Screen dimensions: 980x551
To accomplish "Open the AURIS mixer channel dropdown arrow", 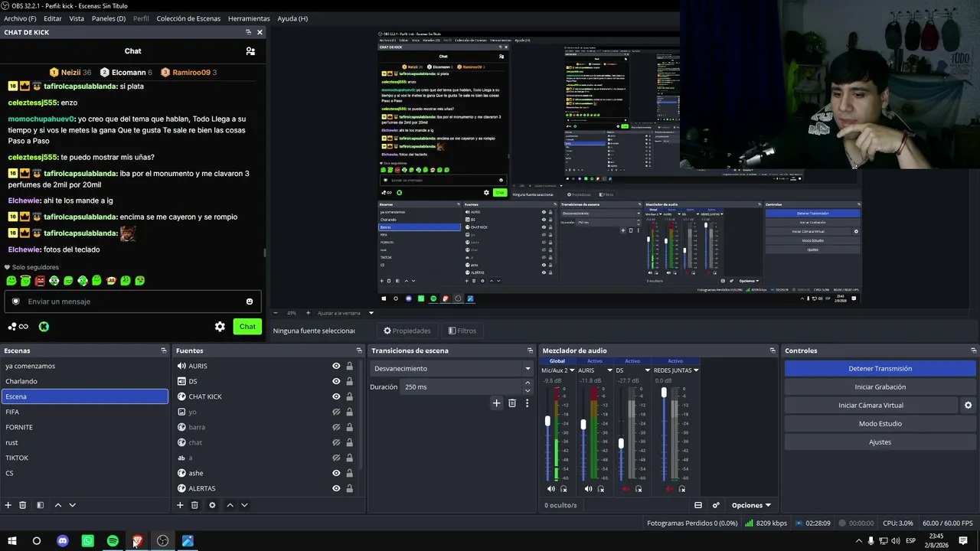I will [610, 370].
